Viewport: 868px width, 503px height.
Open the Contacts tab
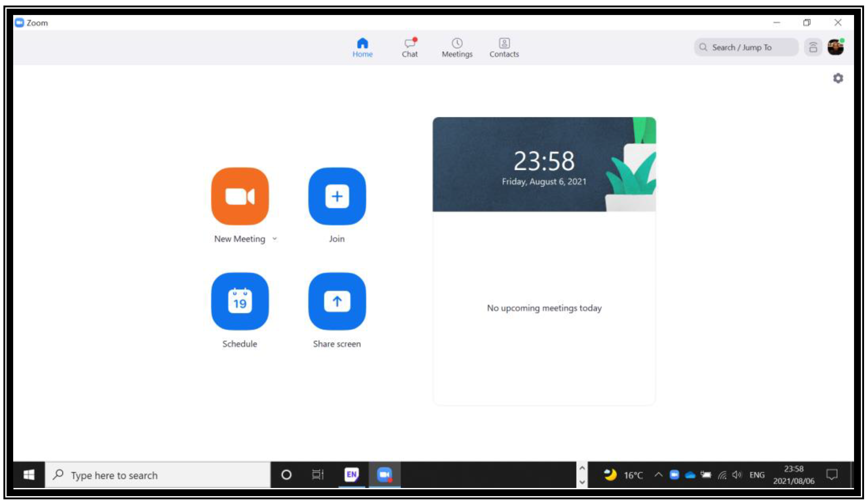[x=504, y=48]
